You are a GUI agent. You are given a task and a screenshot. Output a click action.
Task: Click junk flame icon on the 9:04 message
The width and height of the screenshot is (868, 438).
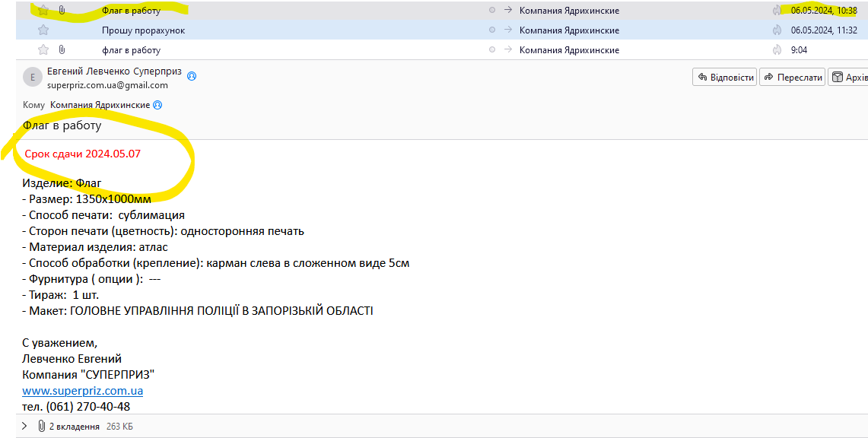tap(777, 50)
